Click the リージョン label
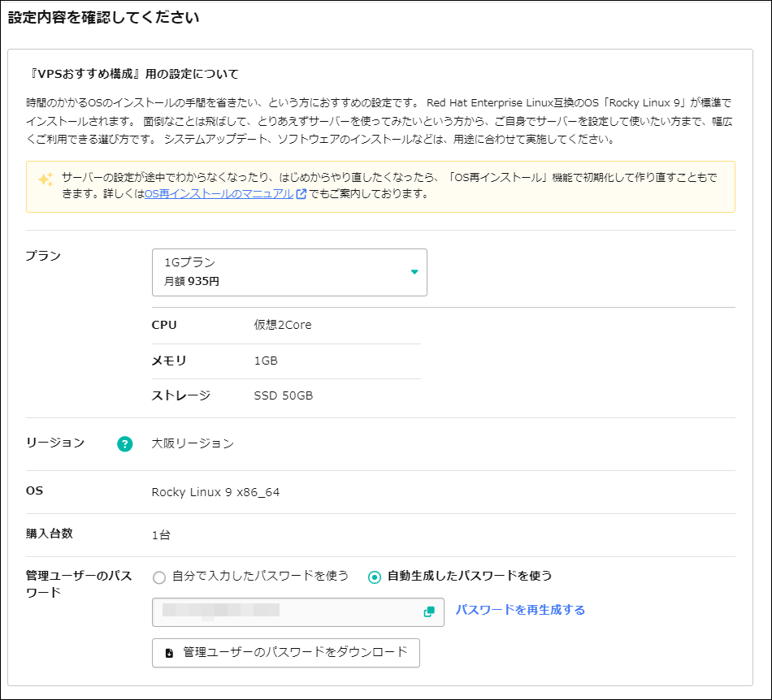The height and width of the screenshot is (700, 772). (55, 443)
